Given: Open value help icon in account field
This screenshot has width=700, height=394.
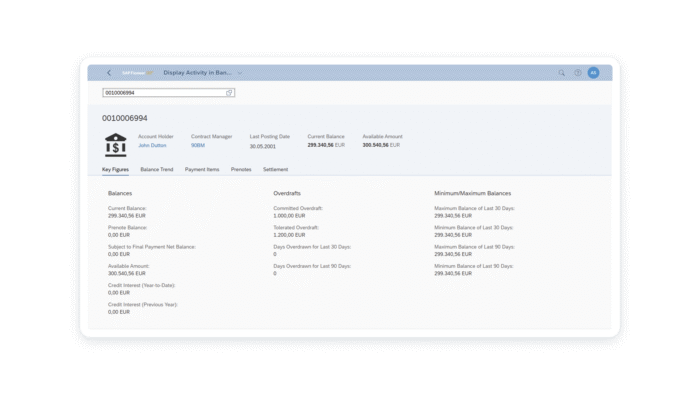Looking at the screenshot, I should point(229,93).
